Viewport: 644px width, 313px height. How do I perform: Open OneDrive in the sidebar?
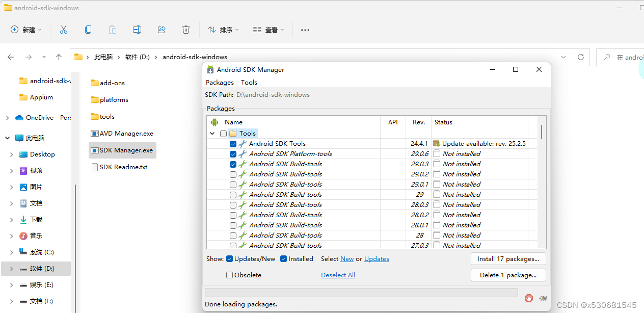tap(43, 117)
